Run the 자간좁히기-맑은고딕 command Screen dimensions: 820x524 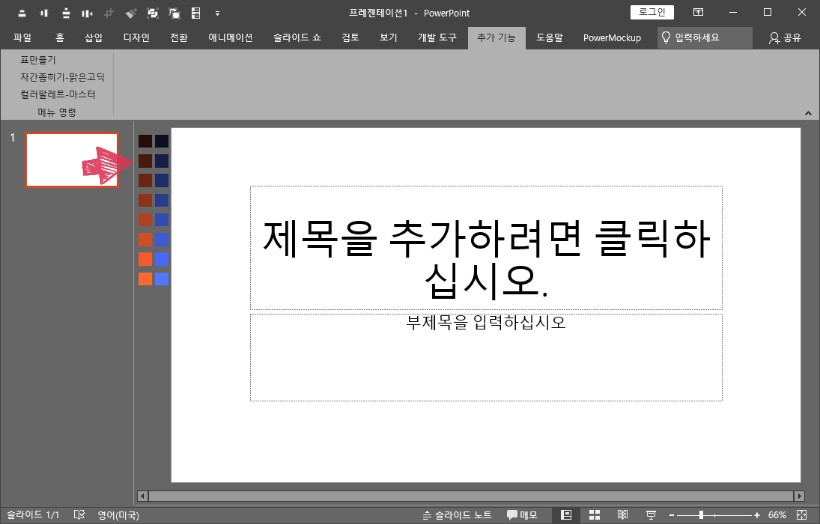tap(62, 77)
